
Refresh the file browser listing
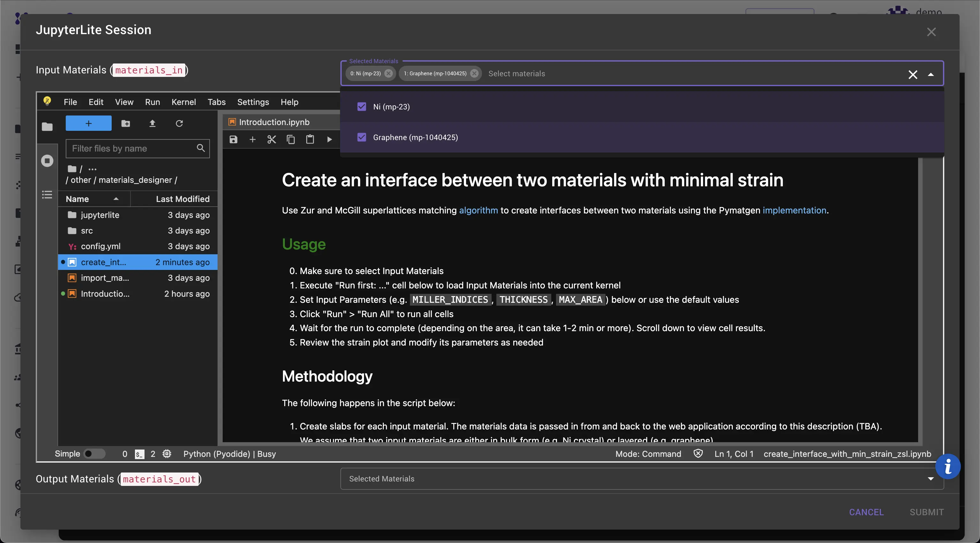click(x=179, y=123)
